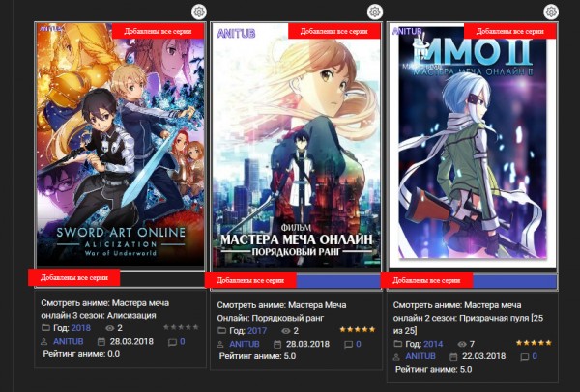The height and width of the screenshot is (392, 580).
Task: Open gear settings above Alicization card
Action: [x=199, y=12]
